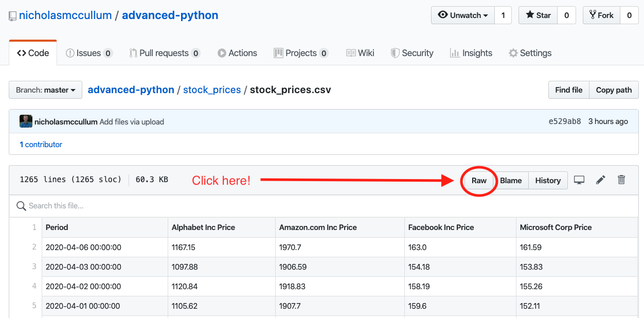Go to nicholasmccullum owner link

65,15
